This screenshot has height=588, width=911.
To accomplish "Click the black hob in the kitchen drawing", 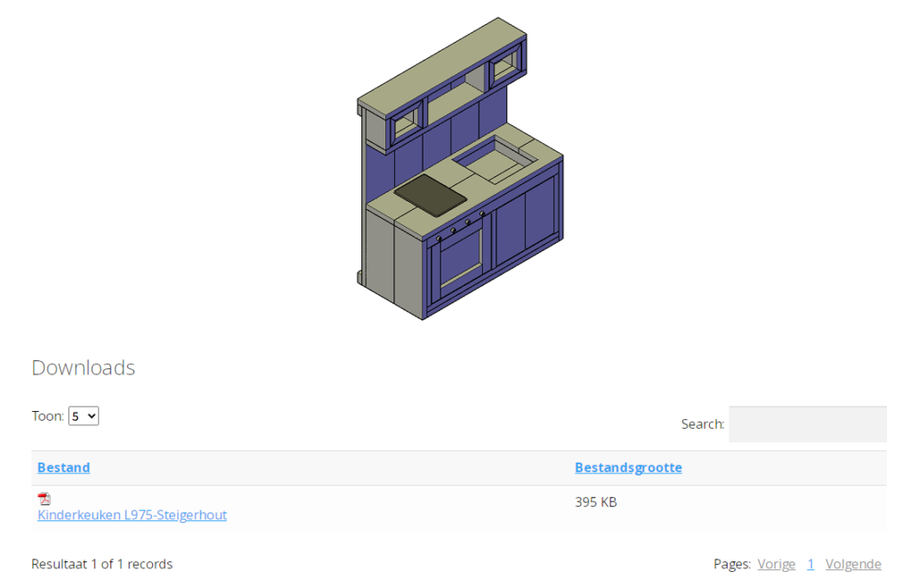I will (431, 196).
